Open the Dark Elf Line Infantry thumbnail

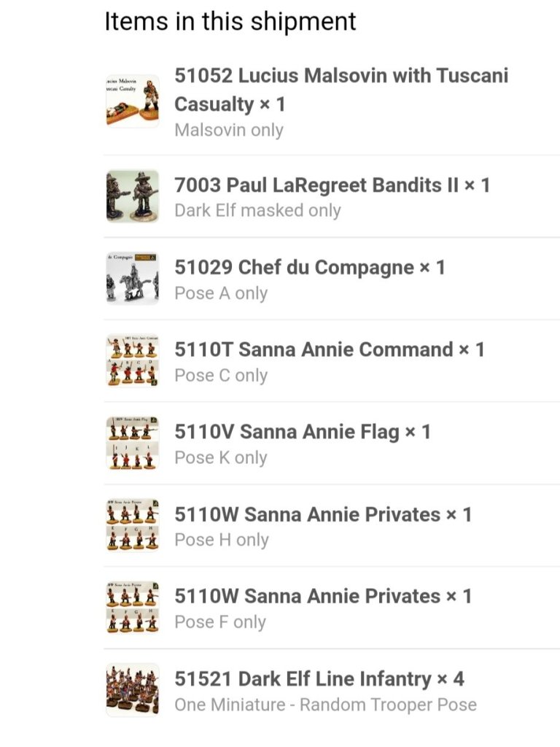click(x=132, y=689)
